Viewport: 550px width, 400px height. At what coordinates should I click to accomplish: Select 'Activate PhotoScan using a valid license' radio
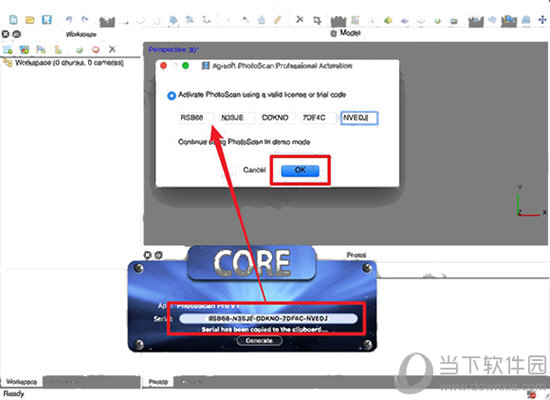tap(171, 95)
